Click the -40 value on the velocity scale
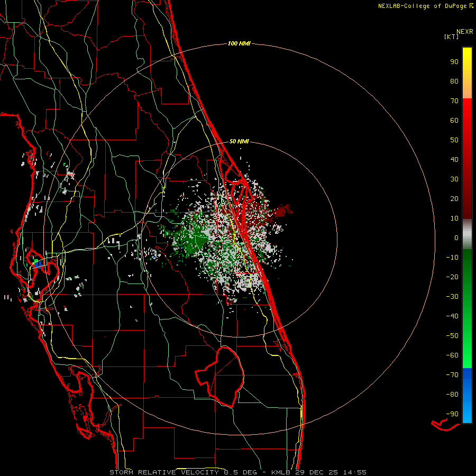The height and width of the screenshot is (476, 476). [452, 316]
